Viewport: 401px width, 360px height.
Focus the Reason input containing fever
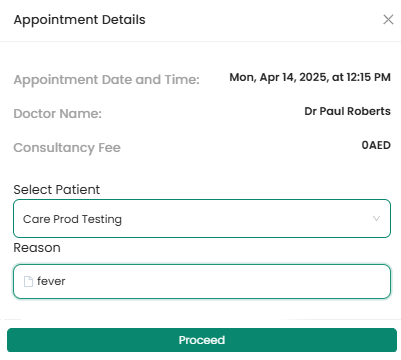tap(202, 282)
